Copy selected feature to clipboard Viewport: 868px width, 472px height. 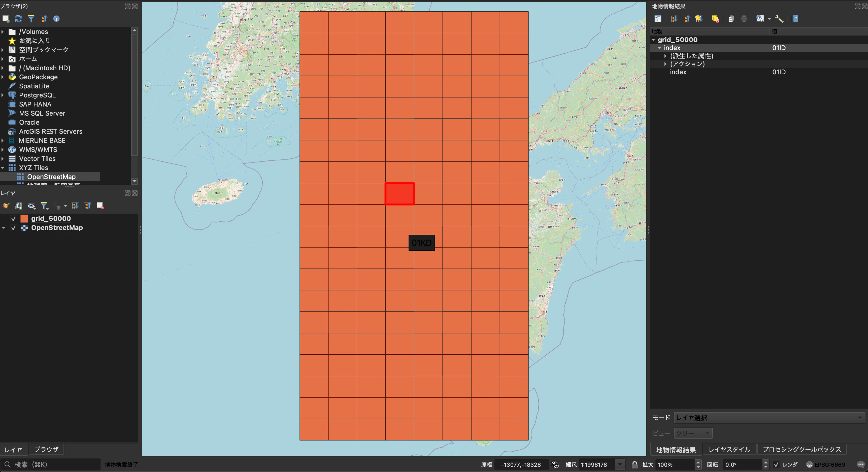tap(731, 19)
